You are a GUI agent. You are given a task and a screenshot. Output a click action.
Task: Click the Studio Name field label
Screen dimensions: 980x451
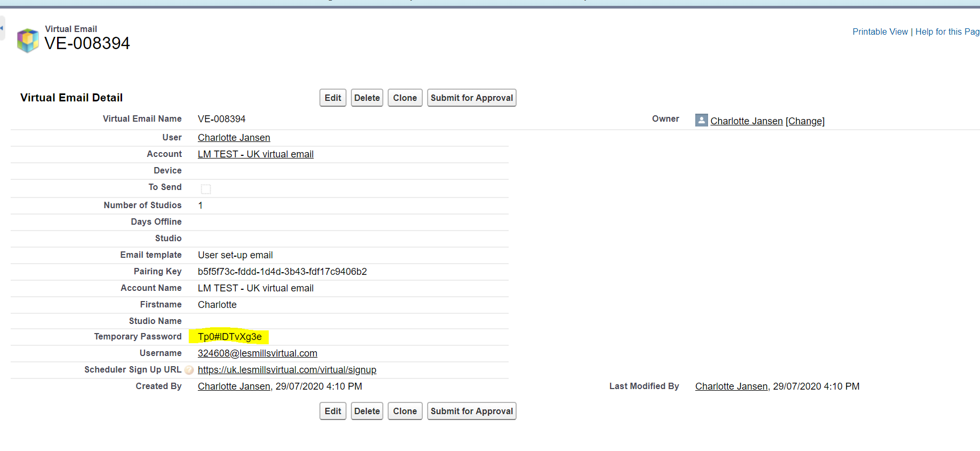(155, 321)
